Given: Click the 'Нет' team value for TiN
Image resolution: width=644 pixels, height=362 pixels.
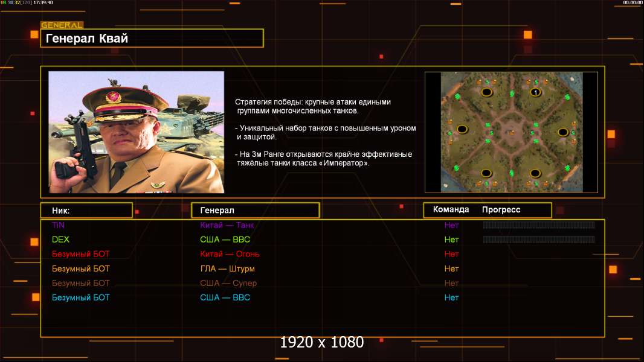Looking at the screenshot, I should [x=451, y=225].
